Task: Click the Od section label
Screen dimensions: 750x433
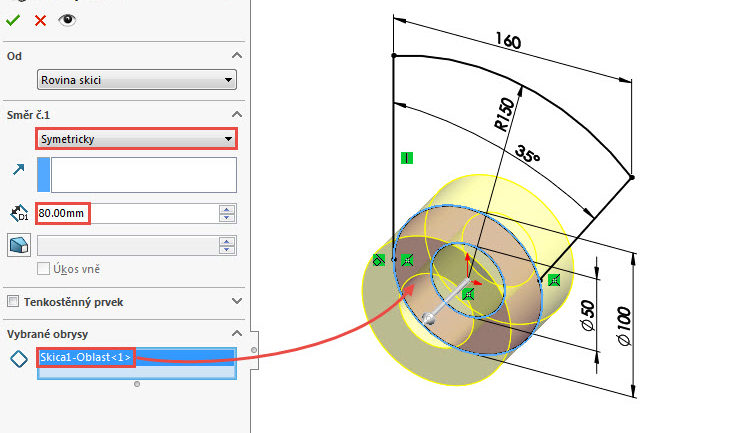Action: [14, 56]
